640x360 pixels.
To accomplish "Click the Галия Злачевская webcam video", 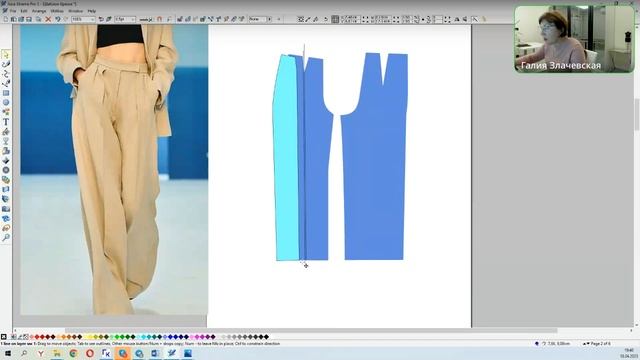I will click(574, 39).
